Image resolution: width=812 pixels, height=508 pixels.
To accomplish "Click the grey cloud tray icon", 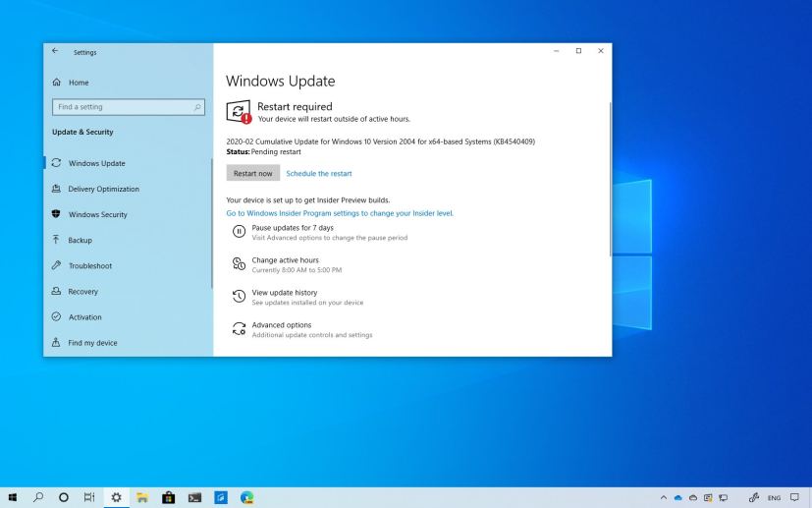I will 693,497.
